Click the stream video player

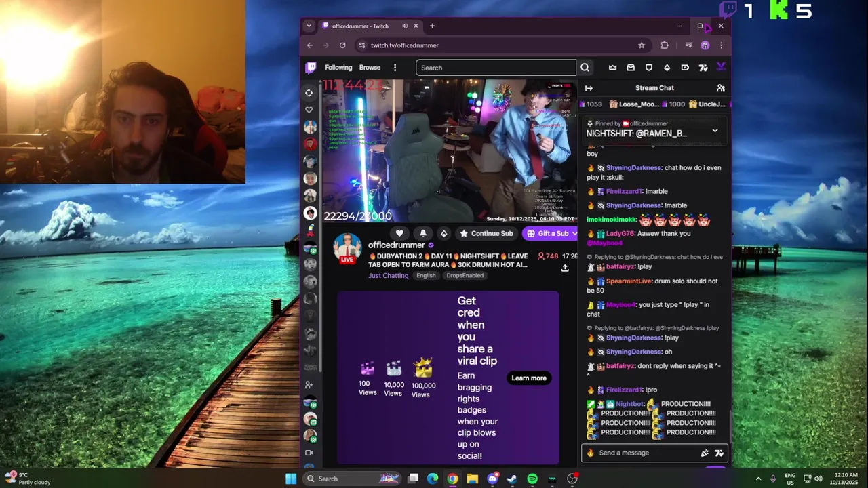coord(449,152)
